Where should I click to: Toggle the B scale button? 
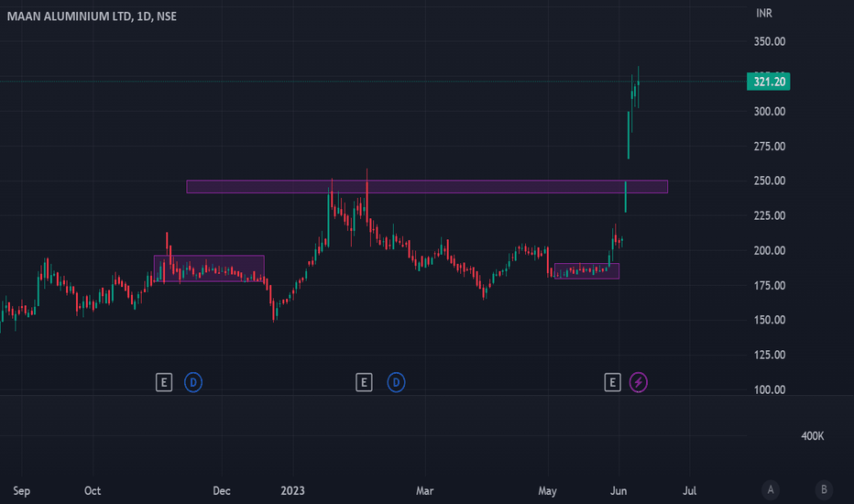click(x=824, y=490)
